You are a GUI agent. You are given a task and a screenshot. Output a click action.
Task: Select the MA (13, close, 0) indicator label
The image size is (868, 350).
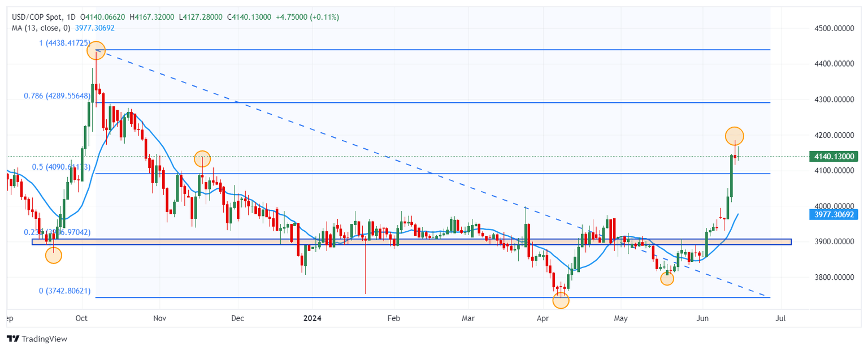[x=41, y=28]
